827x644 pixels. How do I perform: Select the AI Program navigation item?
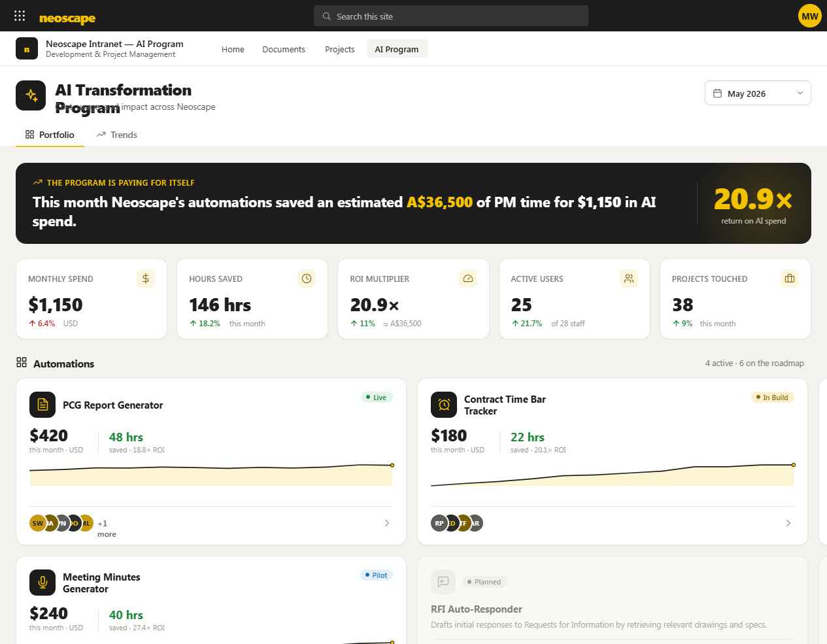(x=397, y=49)
